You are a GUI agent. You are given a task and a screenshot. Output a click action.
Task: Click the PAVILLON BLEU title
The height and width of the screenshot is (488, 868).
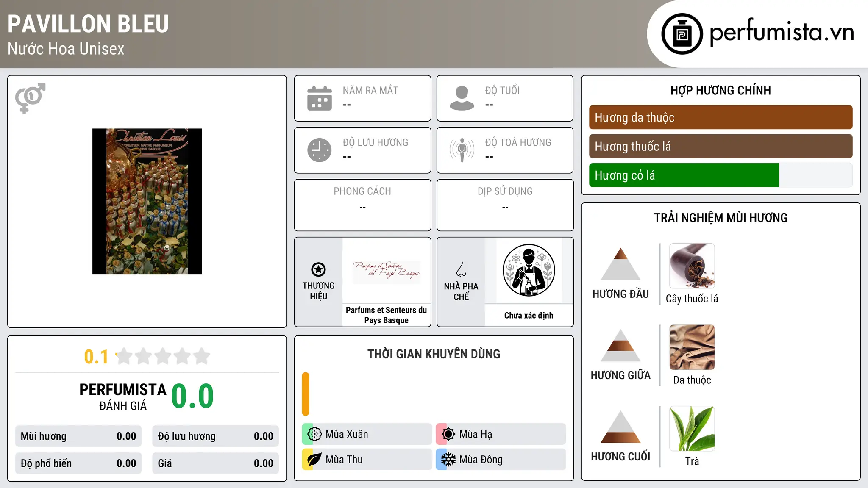(88, 24)
